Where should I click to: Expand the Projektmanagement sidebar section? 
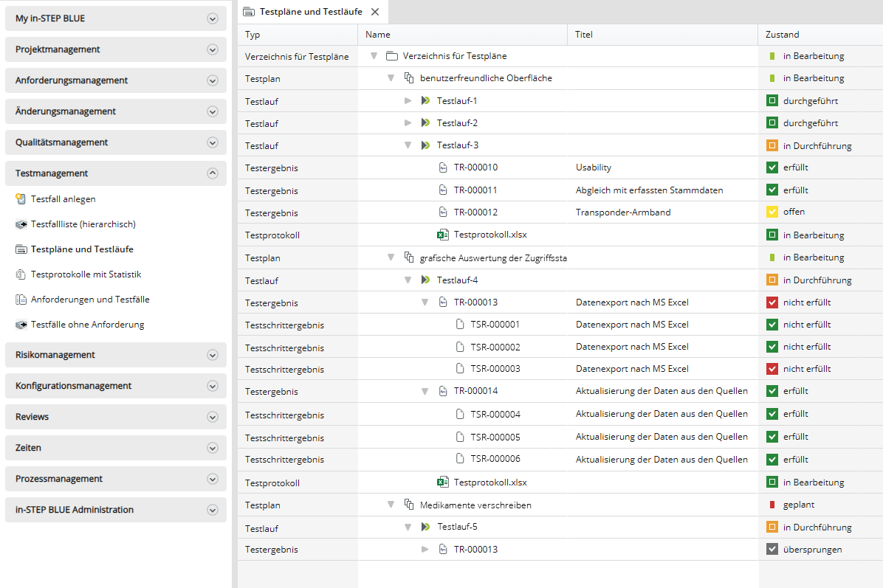213,49
